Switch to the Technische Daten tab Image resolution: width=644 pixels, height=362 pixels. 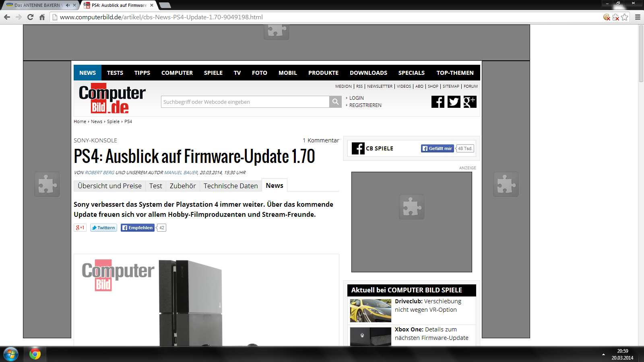231,186
